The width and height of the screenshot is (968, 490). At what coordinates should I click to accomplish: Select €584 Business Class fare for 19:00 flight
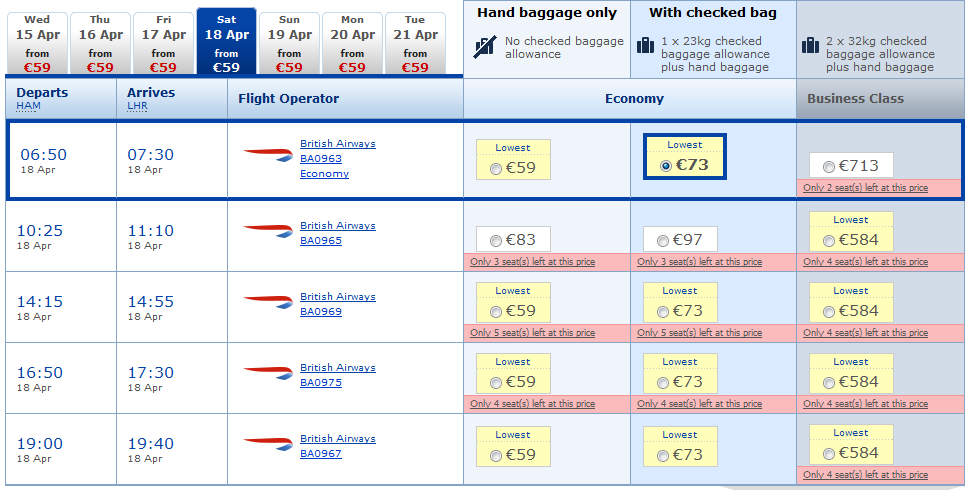[829, 454]
